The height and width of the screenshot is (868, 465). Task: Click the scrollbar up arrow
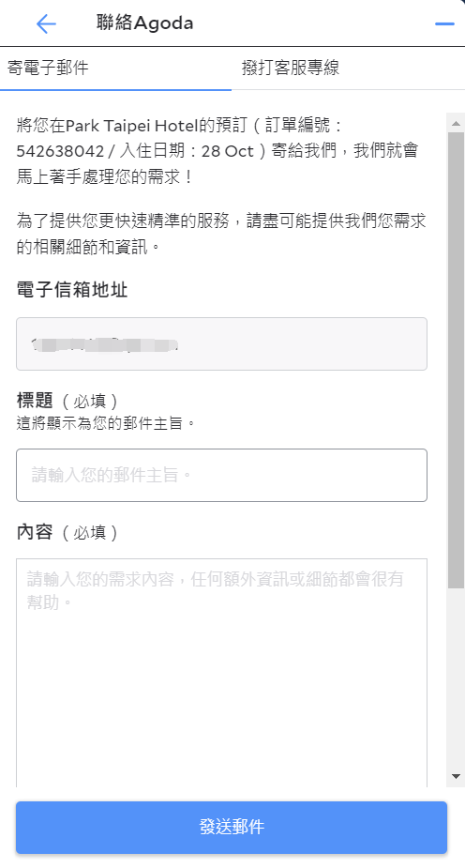pos(457,123)
